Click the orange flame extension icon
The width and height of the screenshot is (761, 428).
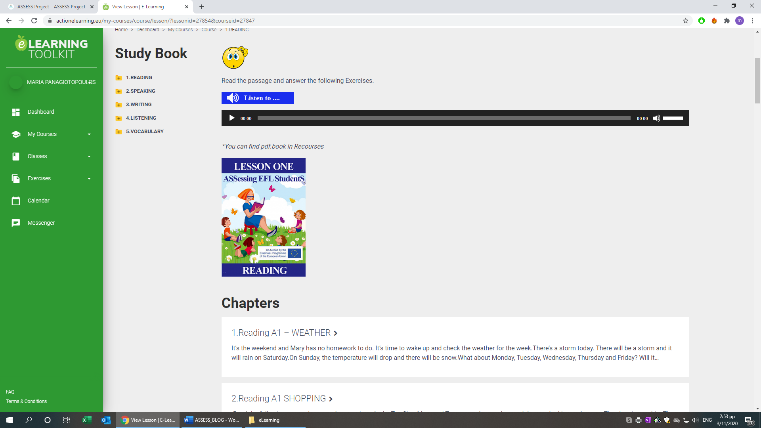click(x=714, y=21)
